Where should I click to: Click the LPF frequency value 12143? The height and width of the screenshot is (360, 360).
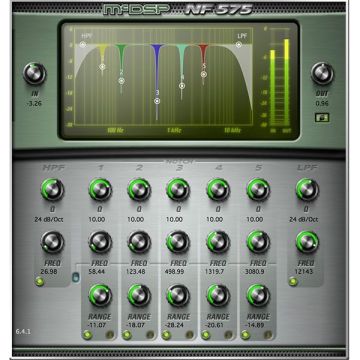click(x=304, y=272)
